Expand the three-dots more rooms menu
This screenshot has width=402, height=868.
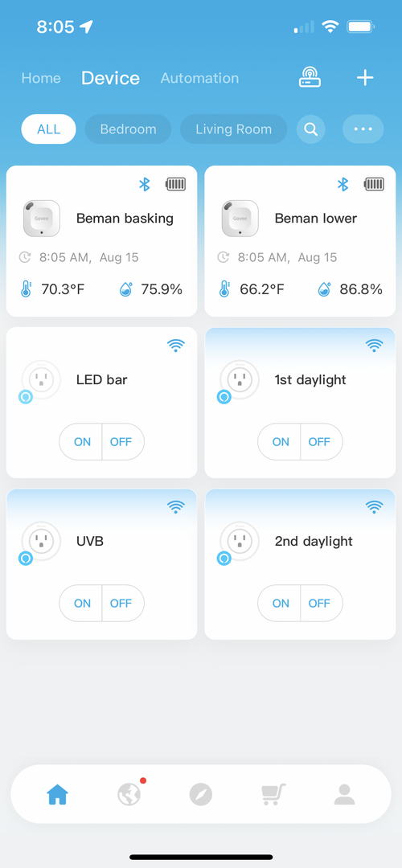coord(363,129)
